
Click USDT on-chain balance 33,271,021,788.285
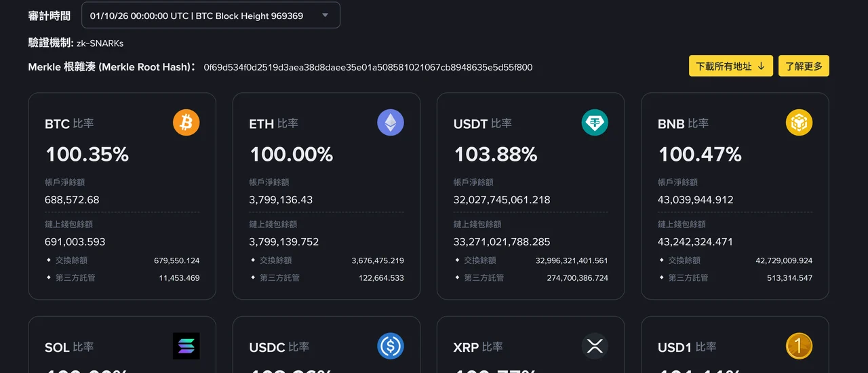coord(502,242)
